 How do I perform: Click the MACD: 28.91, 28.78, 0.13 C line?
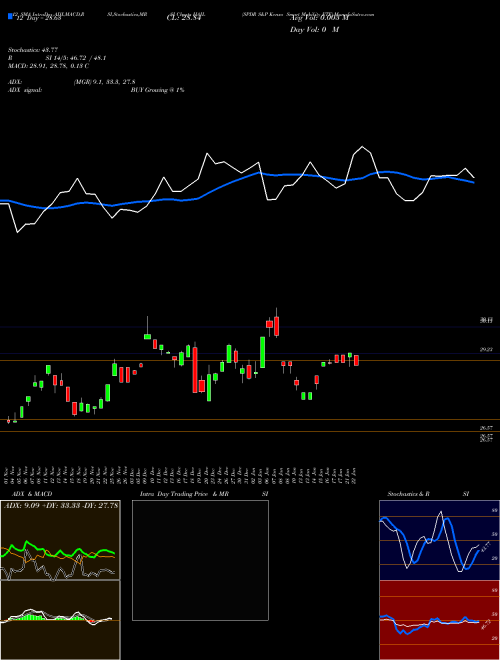coord(48,66)
